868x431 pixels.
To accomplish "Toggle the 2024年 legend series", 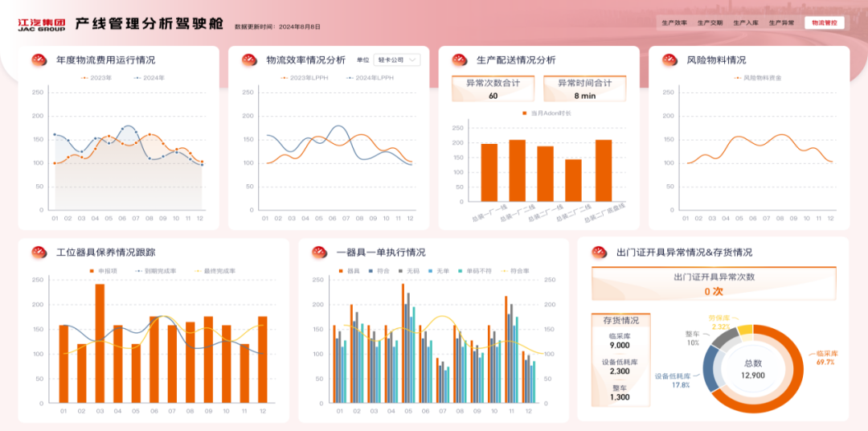I will click(x=149, y=78).
